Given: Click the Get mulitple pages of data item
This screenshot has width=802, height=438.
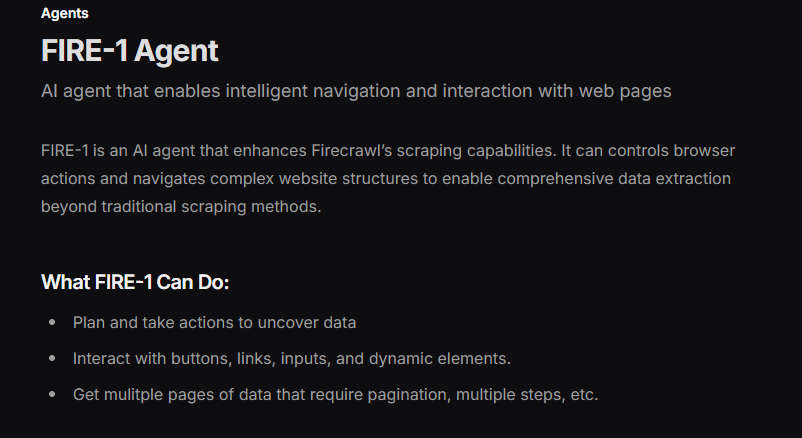Looking at the screenshot, I should (x=336, y=395).
